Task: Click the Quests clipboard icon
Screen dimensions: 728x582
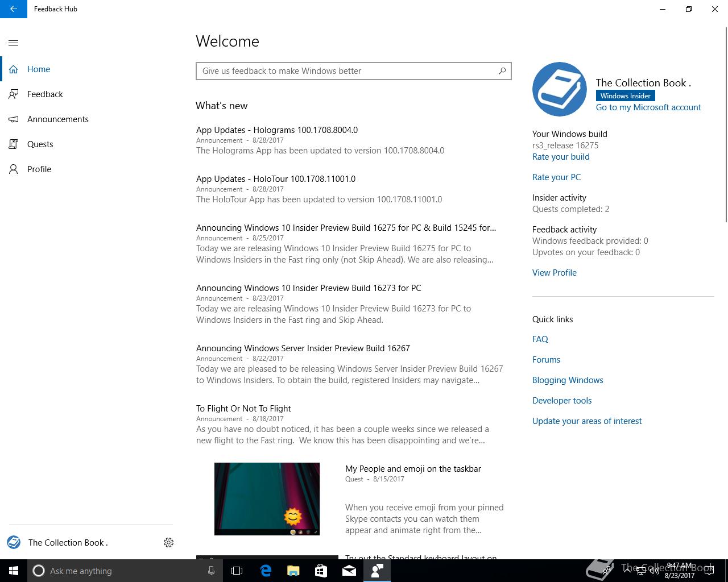Action: click(x=14, y=144)
